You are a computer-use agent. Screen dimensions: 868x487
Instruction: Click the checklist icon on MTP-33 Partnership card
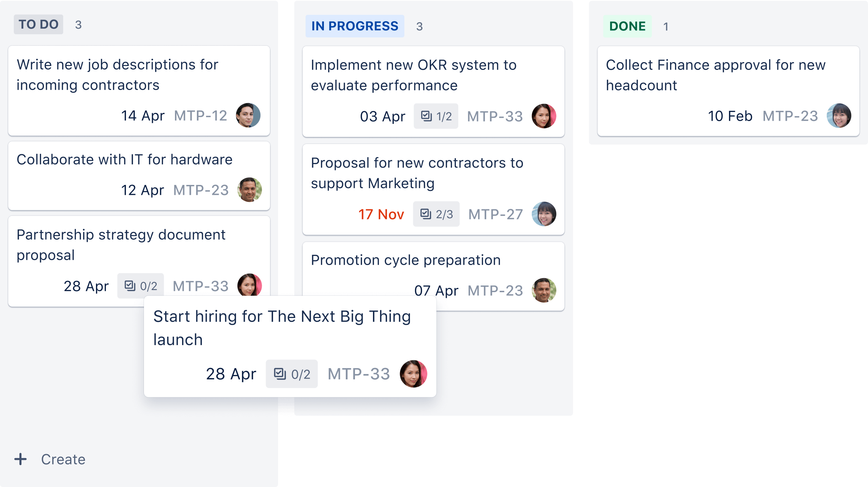pyautogui.click(x=130, y=285)
